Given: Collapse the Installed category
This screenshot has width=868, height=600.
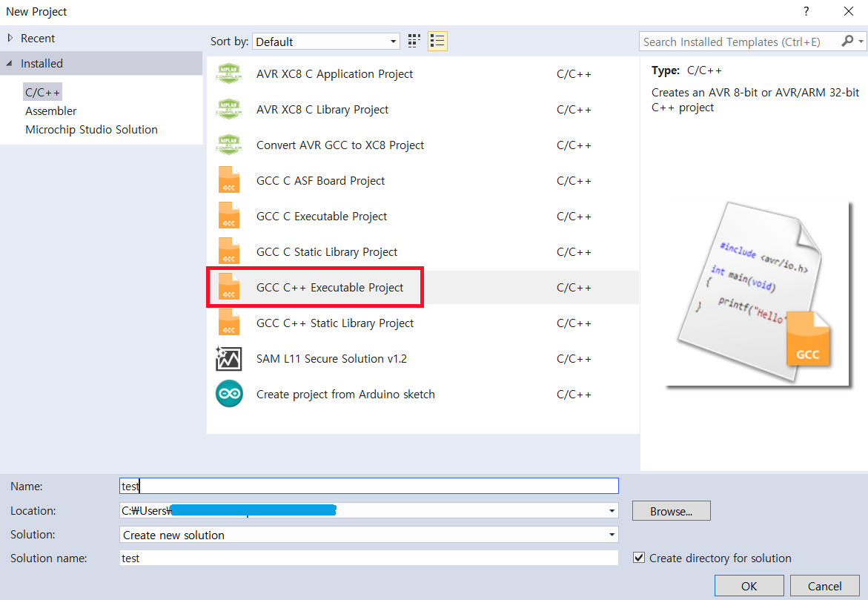Looking at the screenshot, I should (9, 63).
